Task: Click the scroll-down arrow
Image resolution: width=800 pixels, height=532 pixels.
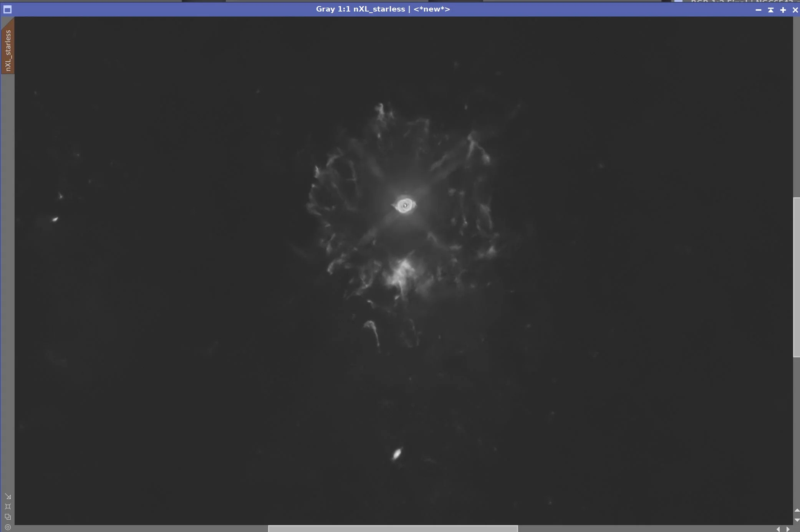Action: click(x=797, y=520)
